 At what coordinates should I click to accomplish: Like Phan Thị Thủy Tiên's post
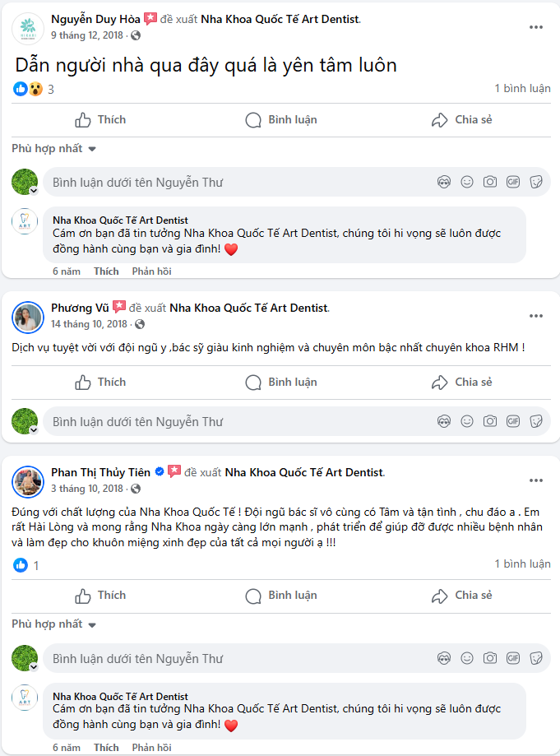pos(100,596)
